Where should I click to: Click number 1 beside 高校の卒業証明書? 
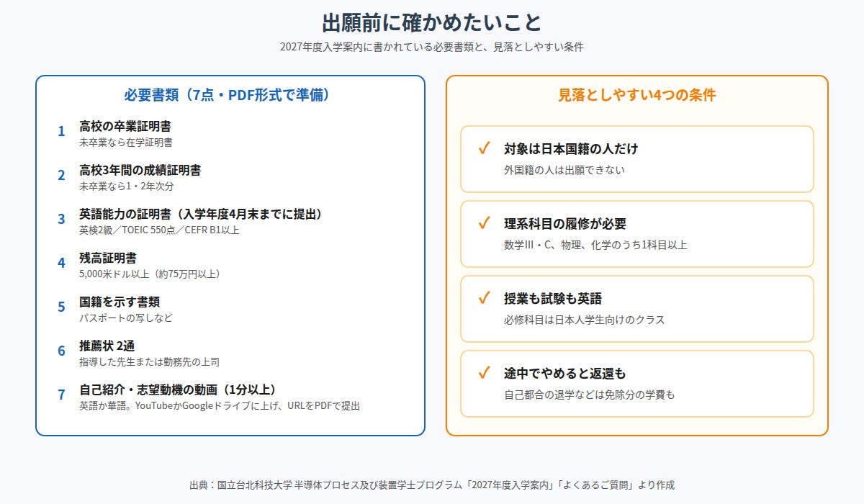point(61,131)
